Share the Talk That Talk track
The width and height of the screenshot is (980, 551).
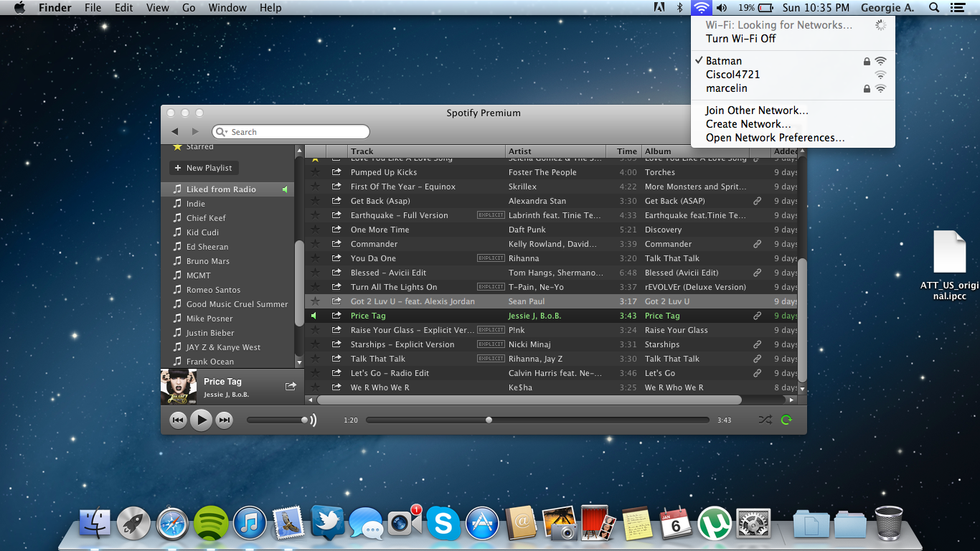pos(336,359)
